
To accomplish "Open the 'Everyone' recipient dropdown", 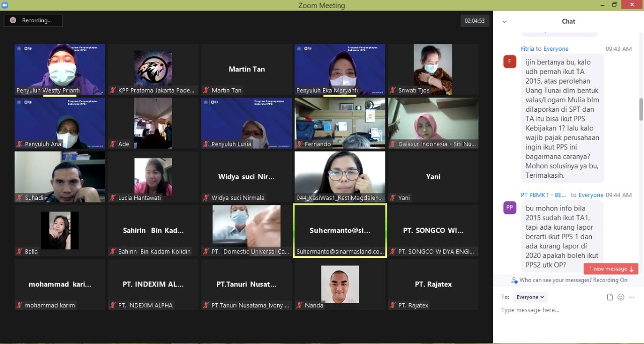I will tap(530, 297).
